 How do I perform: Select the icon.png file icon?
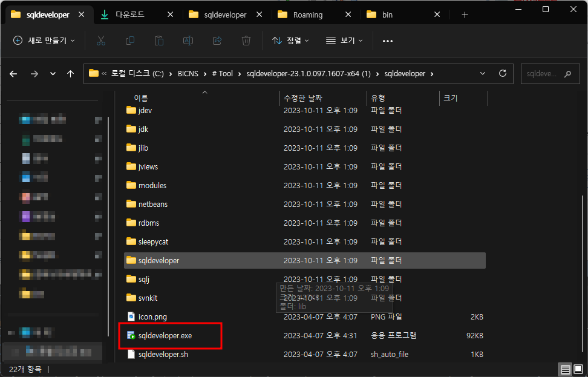click(131, 316)
